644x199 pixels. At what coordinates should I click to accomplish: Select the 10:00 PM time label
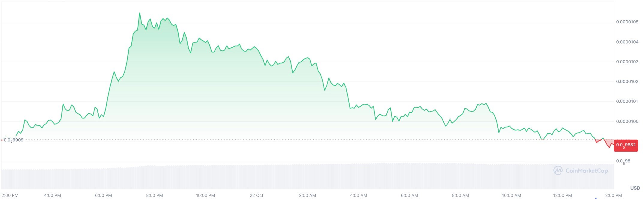click(205, 195)
